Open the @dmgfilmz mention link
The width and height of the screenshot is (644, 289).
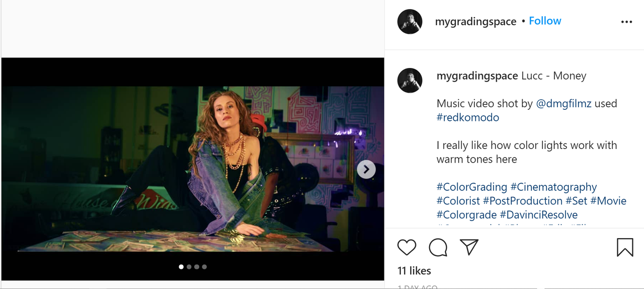(563, 104)
